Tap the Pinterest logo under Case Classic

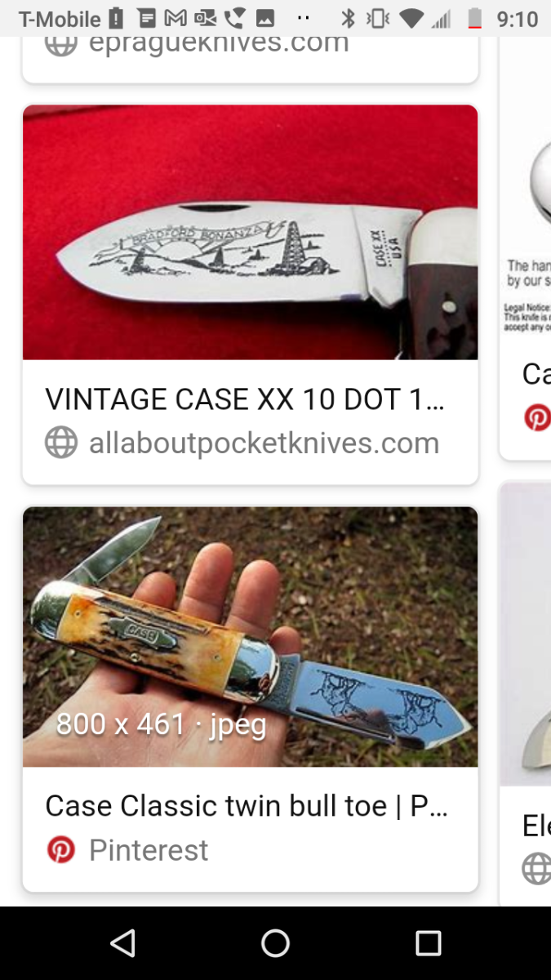pyautogui.click(x=61, y=850)
